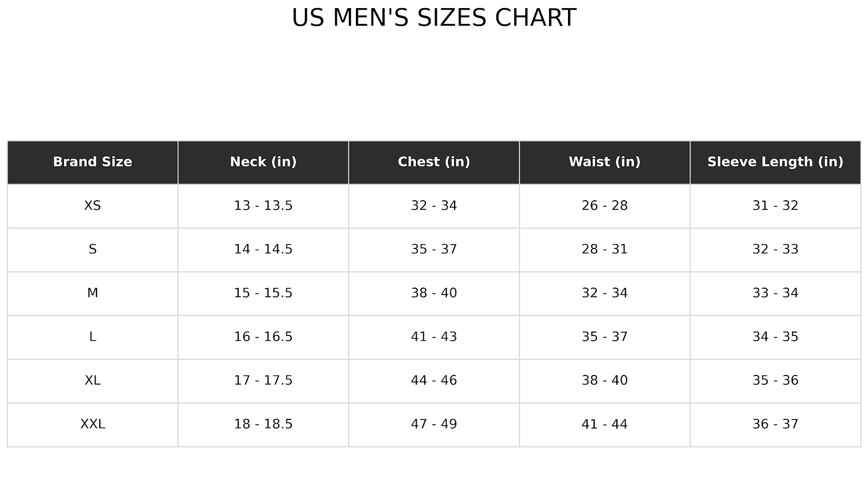Image resolution: width=868 pixels, height=503 pixels.
Task: Click the 41 - 44 waist cell
Action: (x=604, y=424)
